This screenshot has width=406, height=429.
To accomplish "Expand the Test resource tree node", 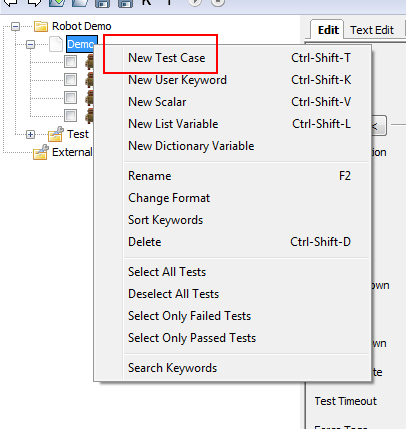I will (x=30, y=134).
